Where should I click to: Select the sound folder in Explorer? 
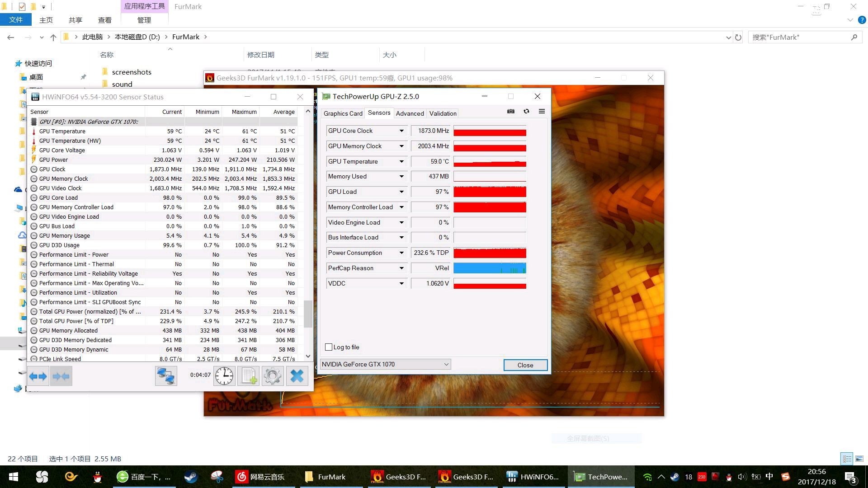[122, 84]
